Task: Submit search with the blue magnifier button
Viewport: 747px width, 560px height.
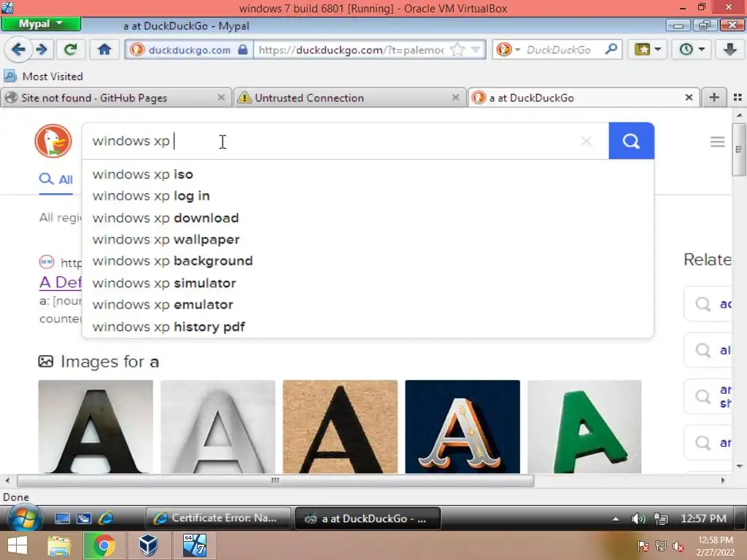Action: click(x=631, y=141)
